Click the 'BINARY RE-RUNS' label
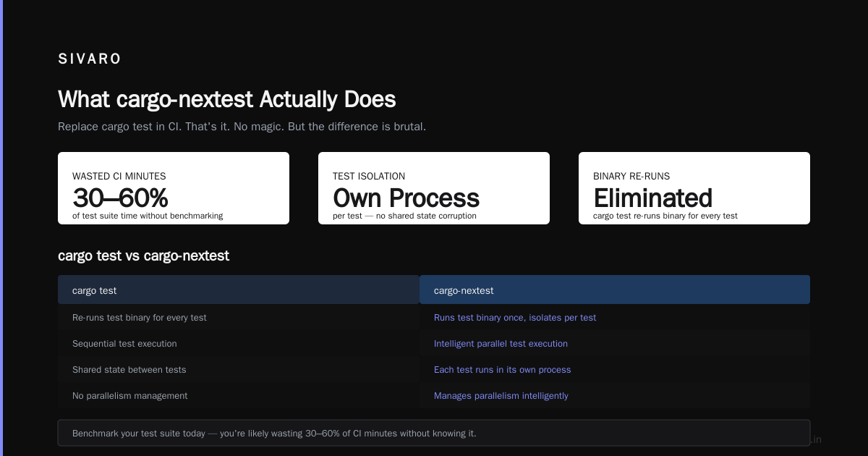 point(631,176)
